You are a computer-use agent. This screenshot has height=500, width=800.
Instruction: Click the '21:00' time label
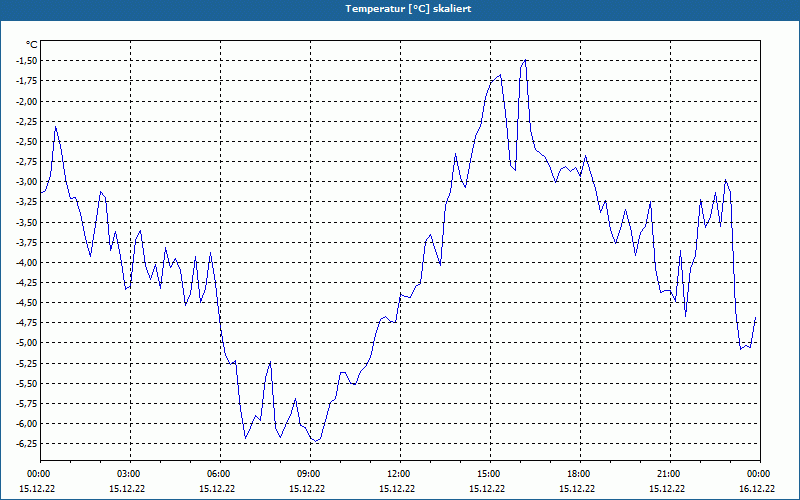coord(670,474)
